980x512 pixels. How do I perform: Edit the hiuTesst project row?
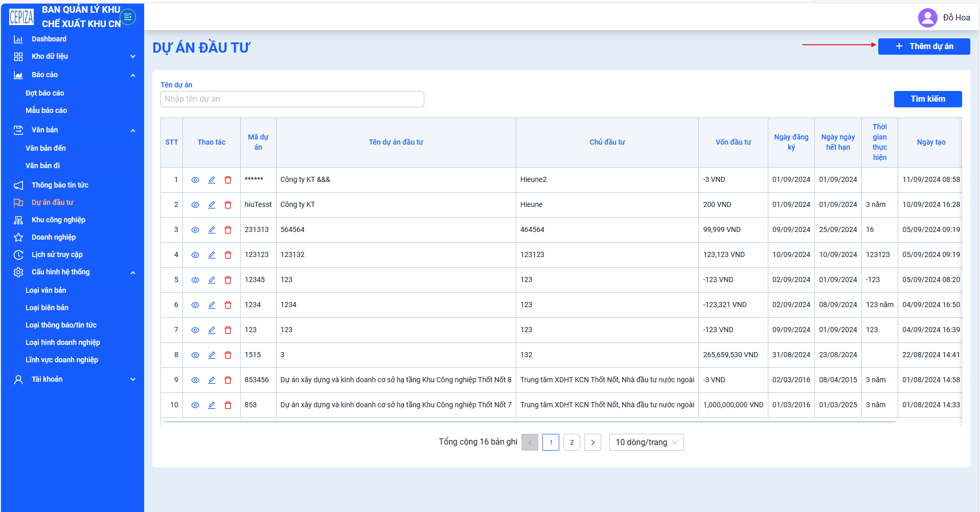[212, 205]
